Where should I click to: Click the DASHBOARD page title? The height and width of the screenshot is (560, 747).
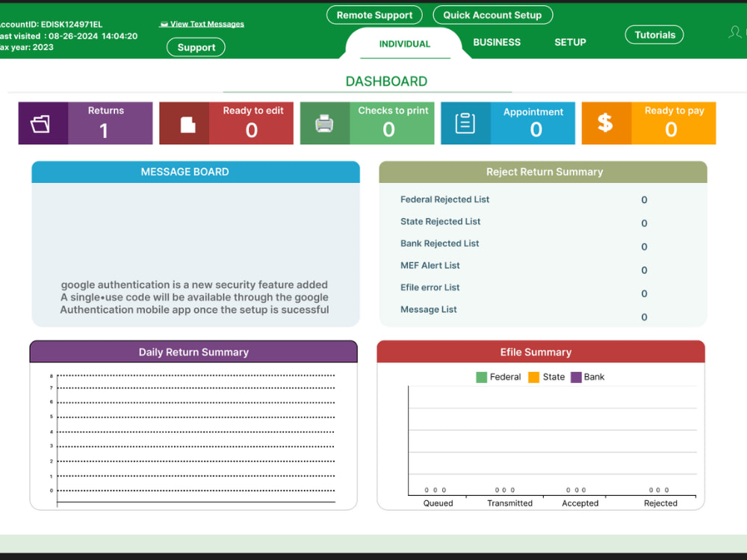coord(386,81)
